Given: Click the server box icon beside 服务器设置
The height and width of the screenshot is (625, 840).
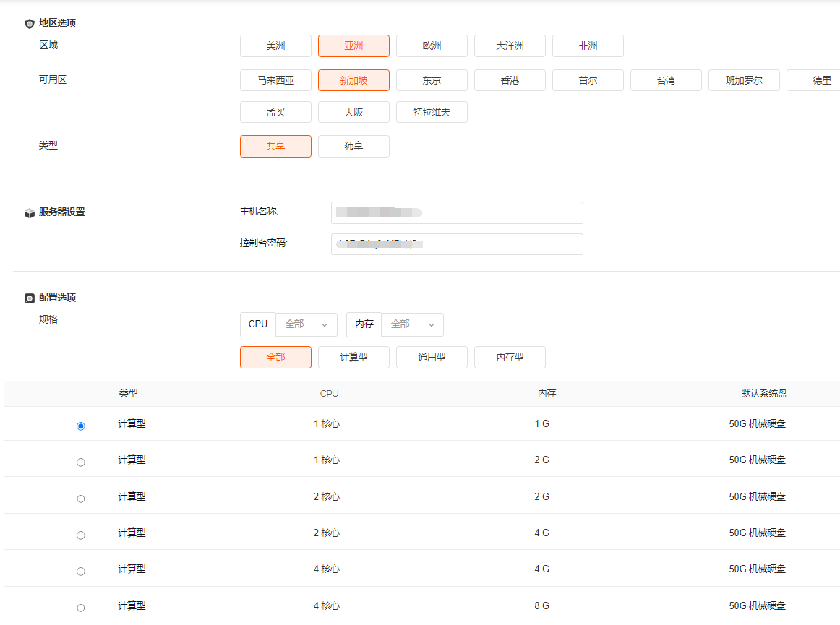Looking at the screenshot, I should click(x=30, y=213).
